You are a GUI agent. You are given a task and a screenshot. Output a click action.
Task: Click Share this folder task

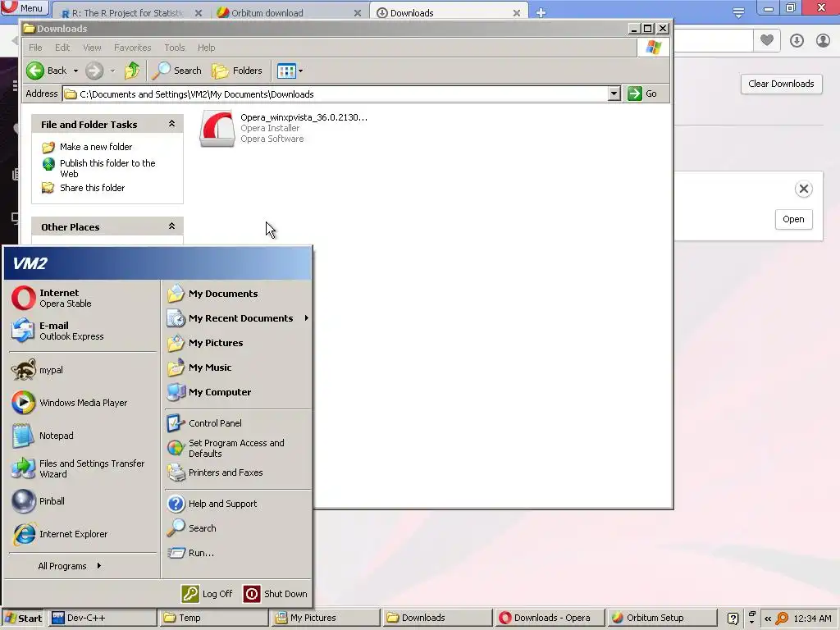[92, 188]
